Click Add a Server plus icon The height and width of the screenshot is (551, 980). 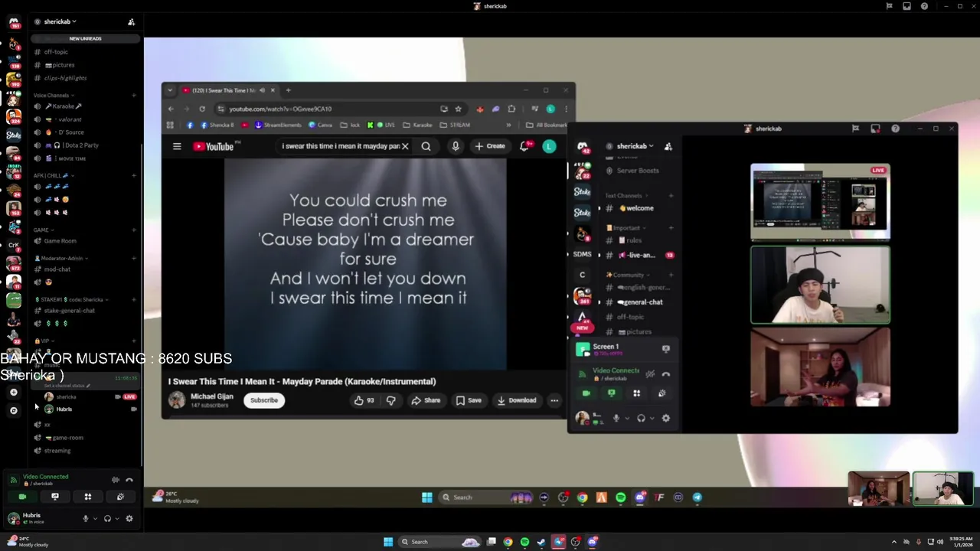click(14, 392)
